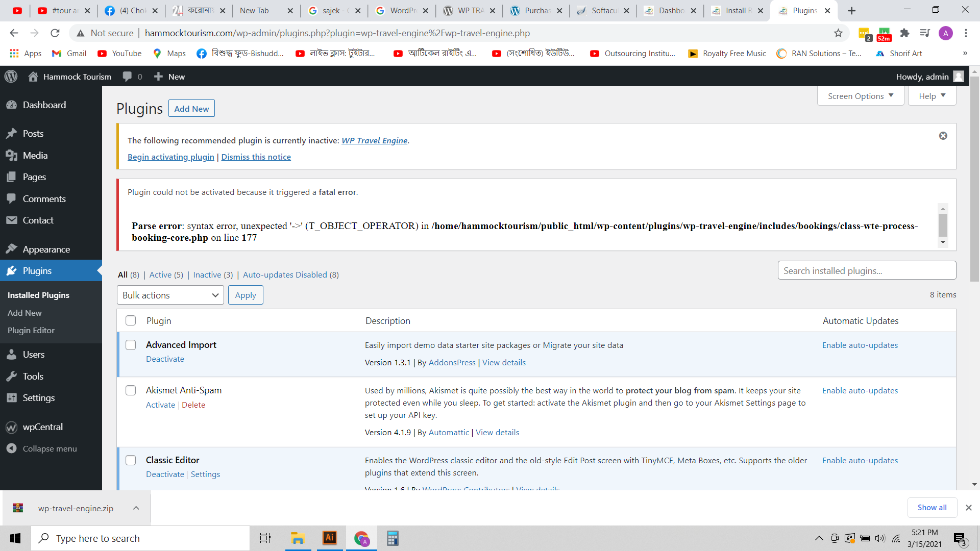Open the wp-travel-engine.zip downloaded file
The image size is (980, 551).
76,508
